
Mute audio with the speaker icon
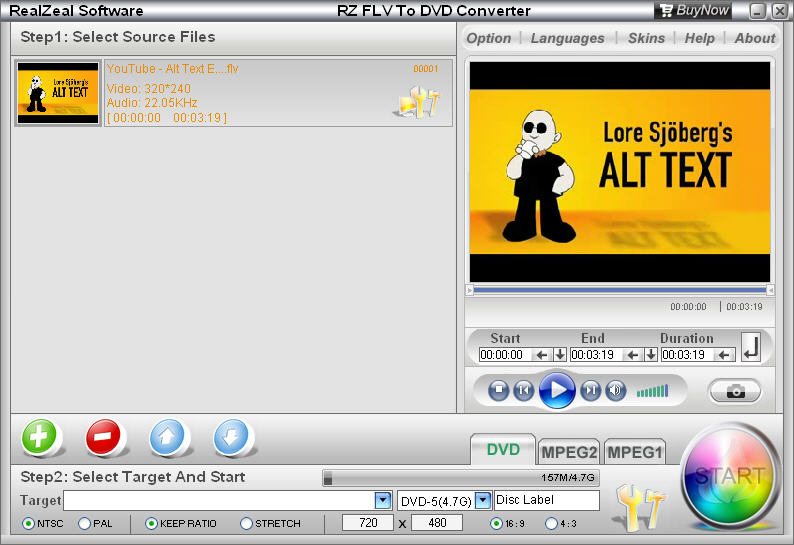[616, 391]
